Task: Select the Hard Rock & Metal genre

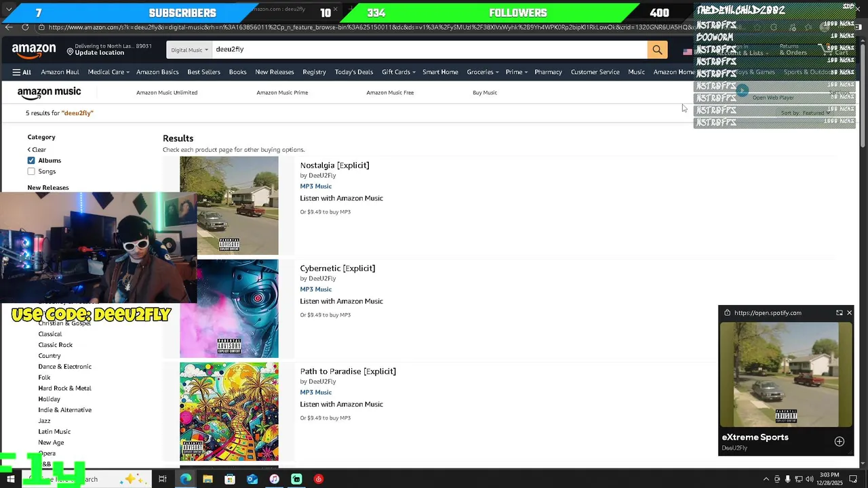Action: click(x=64, y=388)
